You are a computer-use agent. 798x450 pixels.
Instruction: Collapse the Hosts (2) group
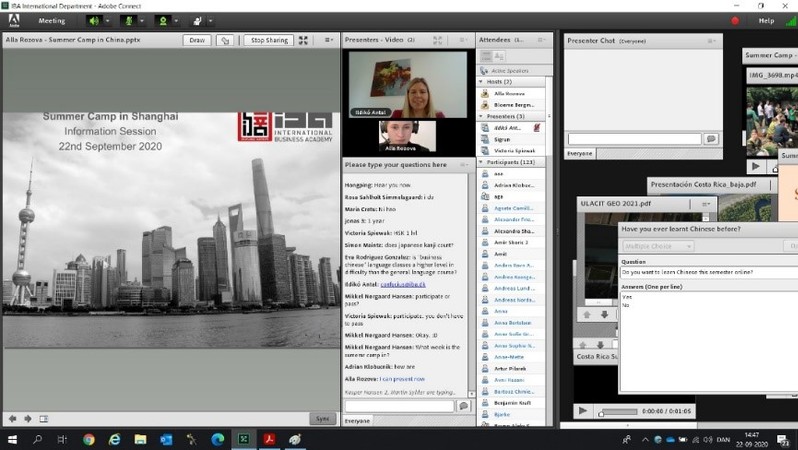coord(481,81)
